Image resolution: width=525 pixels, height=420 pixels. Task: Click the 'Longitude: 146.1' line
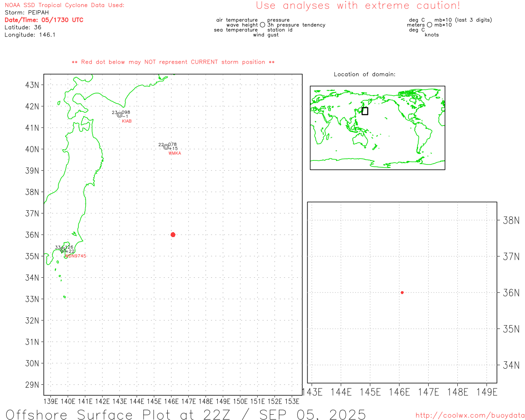coord(30,35)
